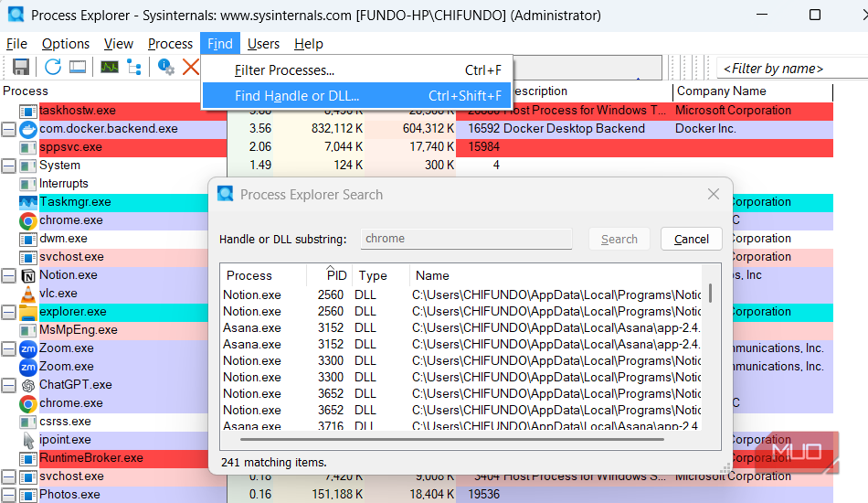This screenshot has height=503, width=868.
Task: Click the MsMpEng.exe process icon
Action: (x=27, y=330)
